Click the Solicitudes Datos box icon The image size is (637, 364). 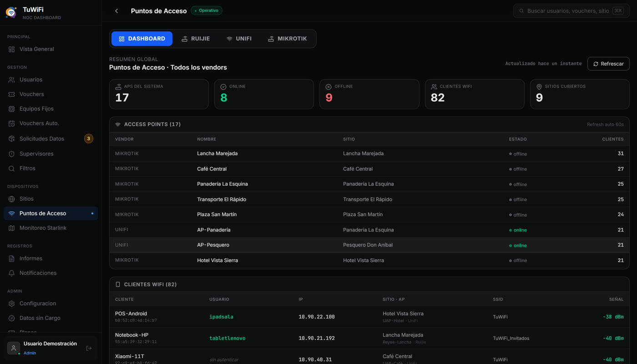12,139
